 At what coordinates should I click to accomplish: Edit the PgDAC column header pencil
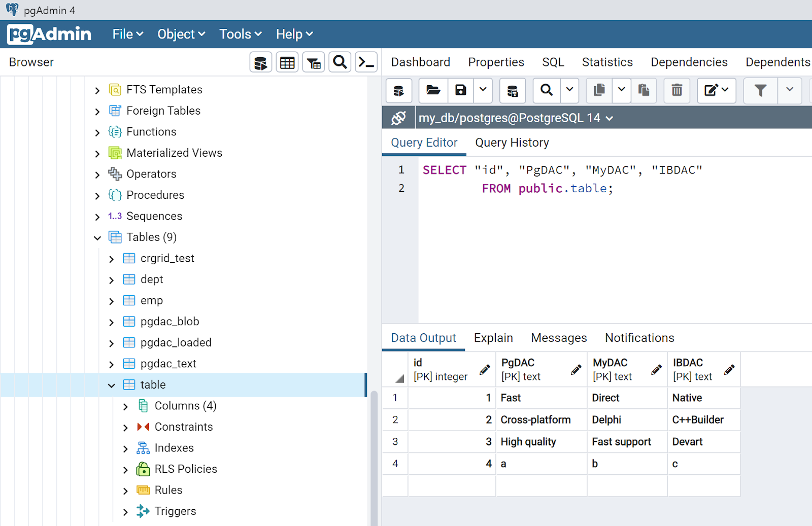point(576,370)
